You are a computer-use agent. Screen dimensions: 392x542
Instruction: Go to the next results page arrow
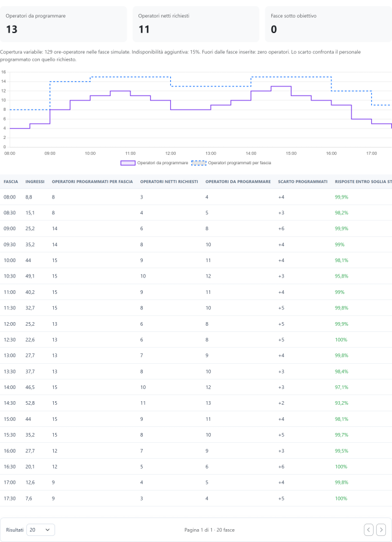[381, 530]
